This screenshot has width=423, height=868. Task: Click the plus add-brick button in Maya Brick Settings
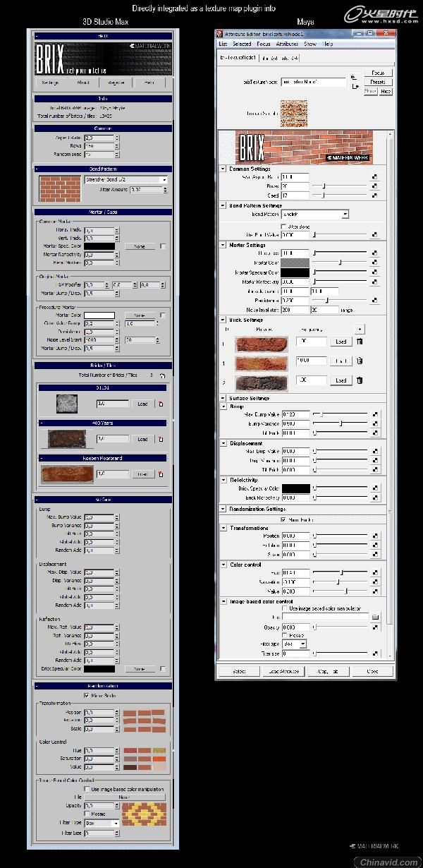coord(360,329)
